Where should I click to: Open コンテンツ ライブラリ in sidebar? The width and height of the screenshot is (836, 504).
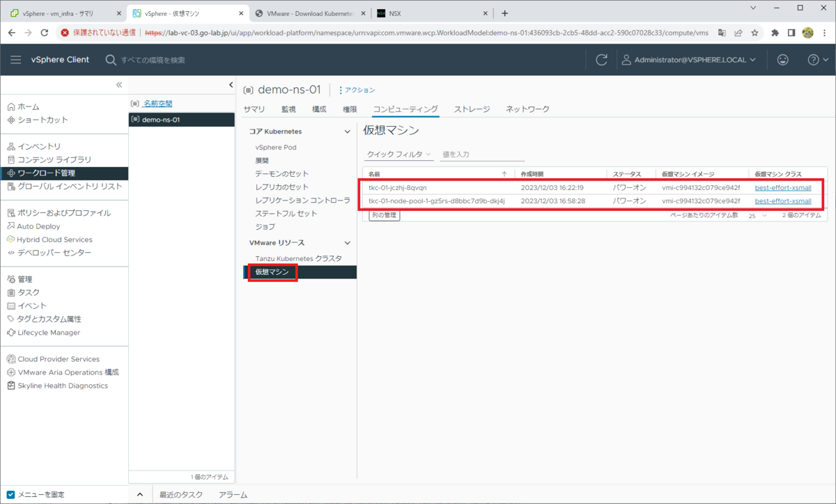point(49,159)
